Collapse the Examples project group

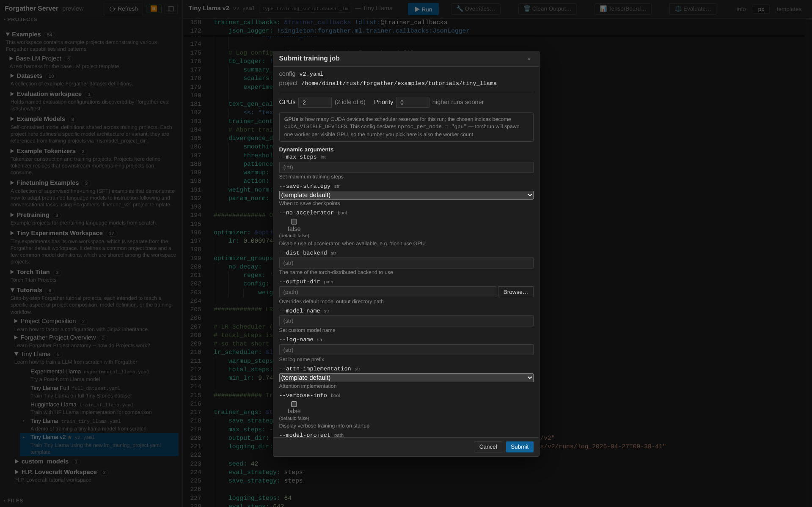[x=8, y=34]
